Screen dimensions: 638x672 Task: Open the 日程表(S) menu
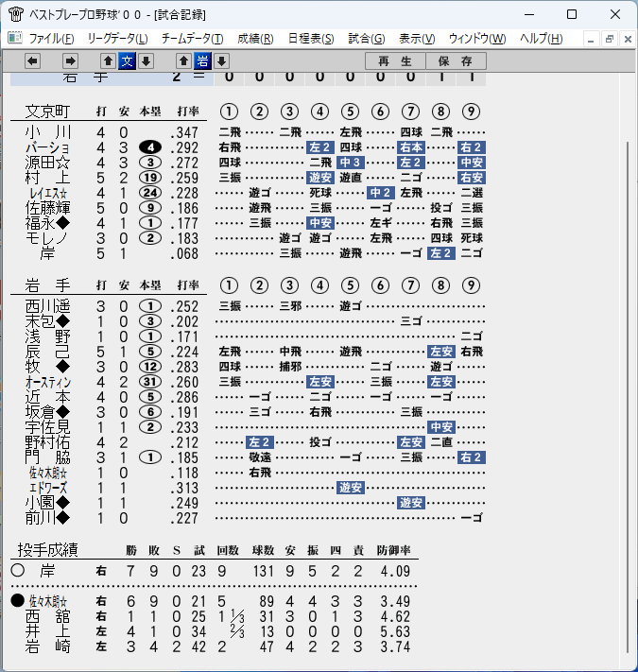(x=311, y=39)
